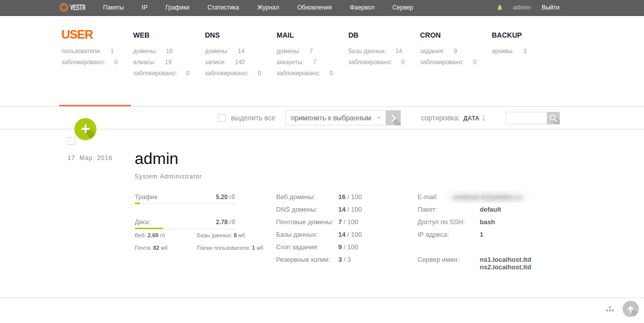Open the Пакеты menu item
The image size is (644, 323).
point(113,8)
